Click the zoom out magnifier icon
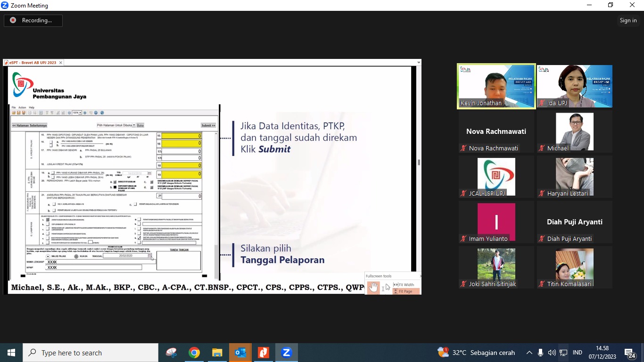This screenshot has height=362, width=644. coord(69,113)
